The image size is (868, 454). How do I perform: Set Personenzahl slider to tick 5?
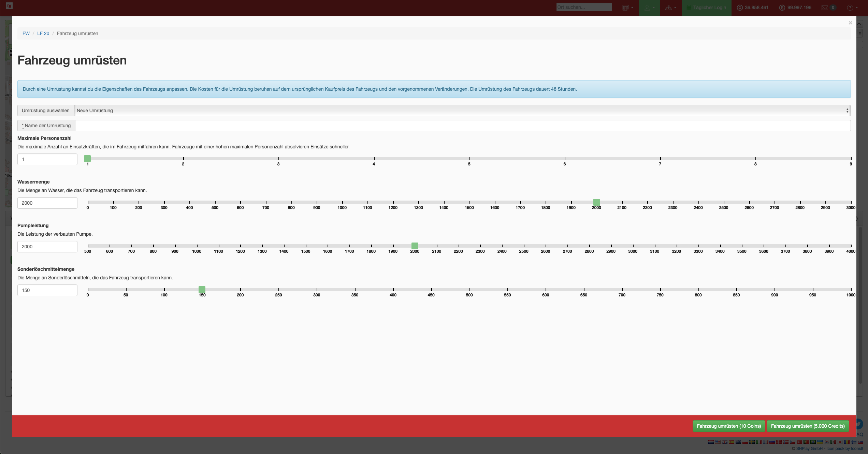pos(469,159)
